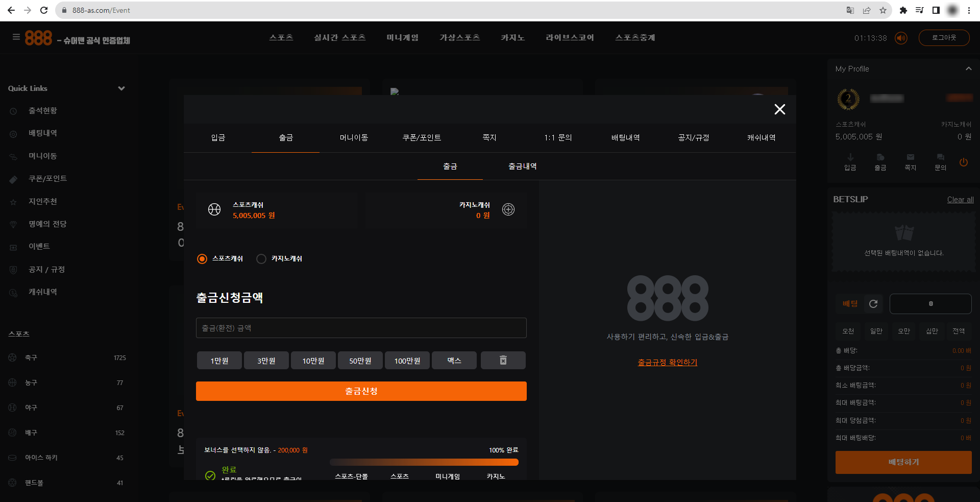Click the betting refresh toggle in BETSLIP
The image size is (980, 502).
(873, 304)
